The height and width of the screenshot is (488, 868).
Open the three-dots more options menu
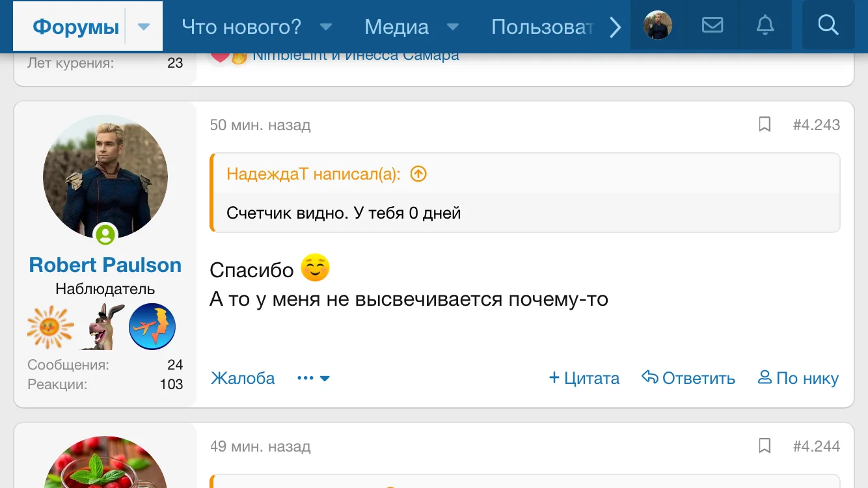(313, 378)
